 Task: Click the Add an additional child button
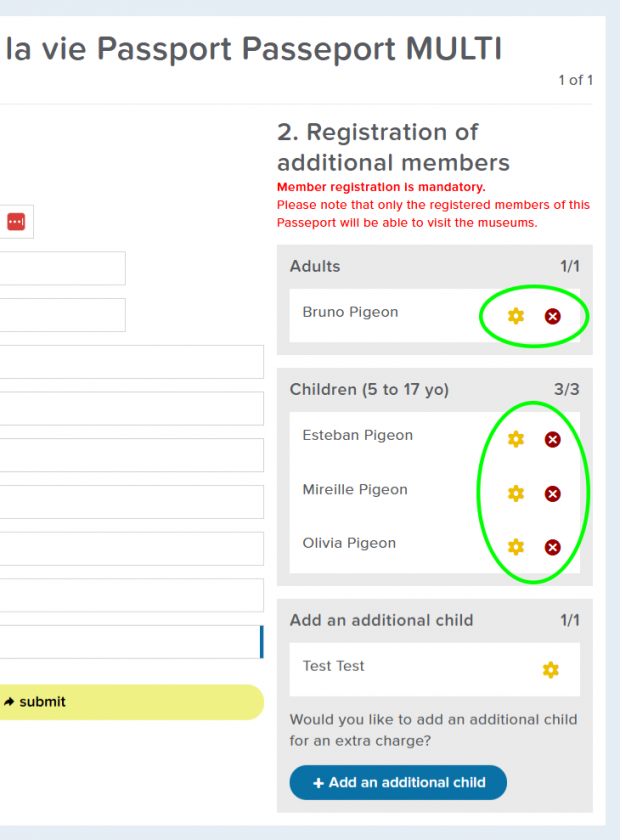click(398, 782)
